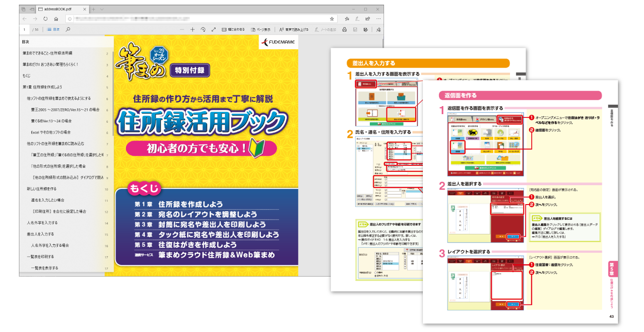
Task: Open the PDF search magnifier
Action: pyautogui.click(x=68, y=29)
